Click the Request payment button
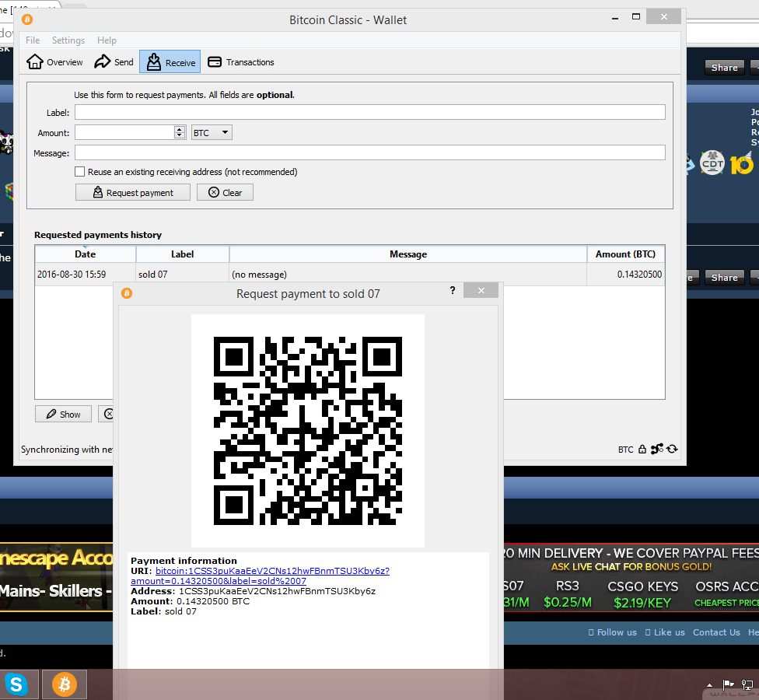 tap(133, 193)
